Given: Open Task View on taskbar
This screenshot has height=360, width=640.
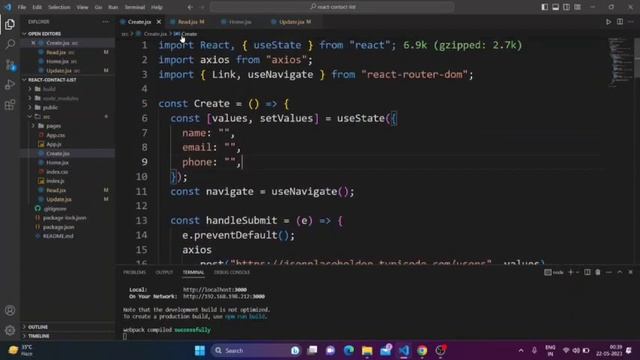Looking at the screenshot, I should click(312, 350).
